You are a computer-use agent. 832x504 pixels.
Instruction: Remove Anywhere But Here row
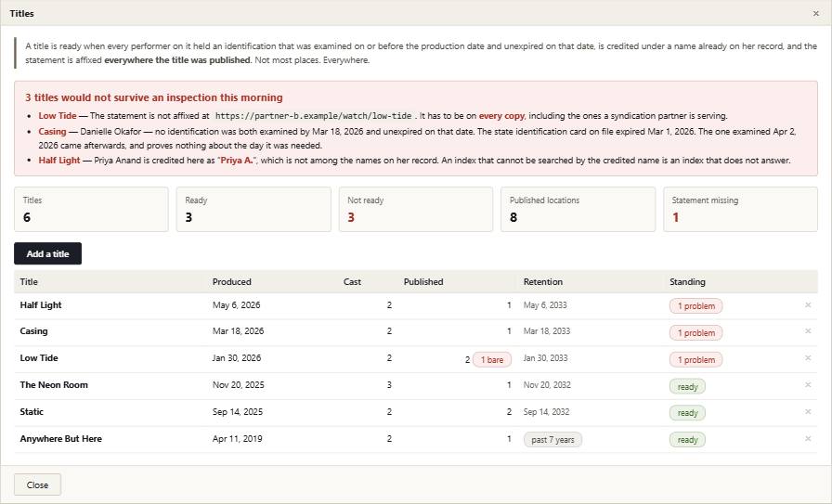pos(808,439)
